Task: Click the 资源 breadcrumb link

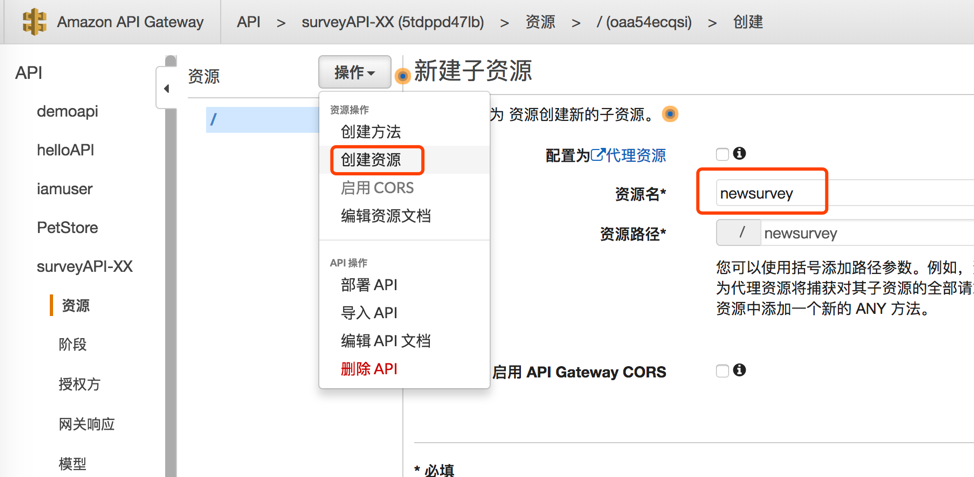Action: click(x=540, y=22)
